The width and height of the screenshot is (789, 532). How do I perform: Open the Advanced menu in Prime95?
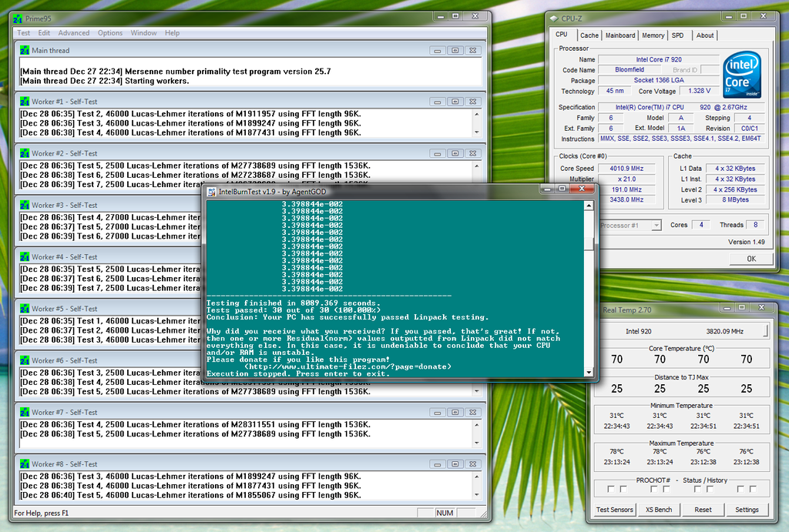coord(73,32)
